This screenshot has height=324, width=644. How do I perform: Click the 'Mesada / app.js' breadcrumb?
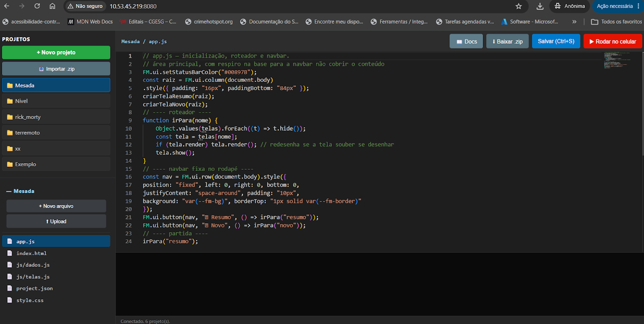coord(144,41)
